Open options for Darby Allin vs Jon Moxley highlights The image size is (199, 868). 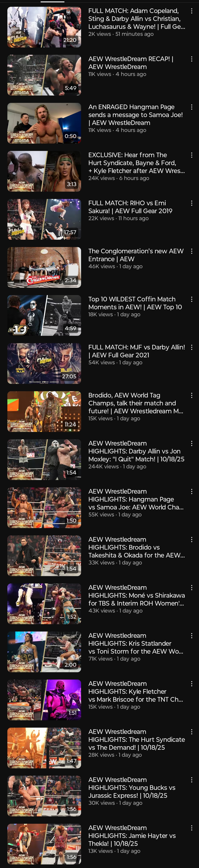192,443
